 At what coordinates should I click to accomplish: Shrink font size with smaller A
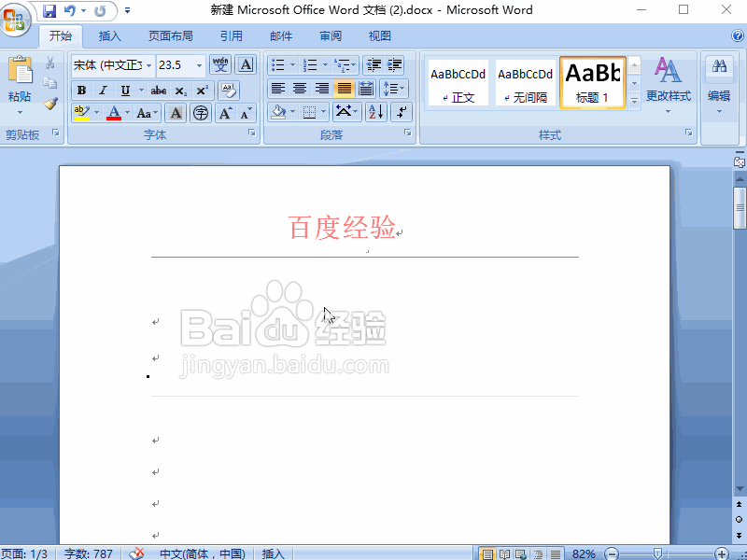pos(246,113)
